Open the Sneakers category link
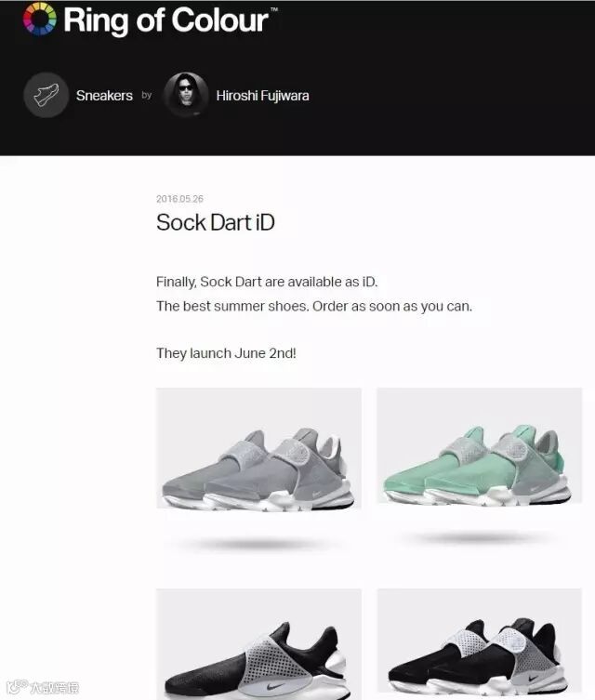The image size is (595, 700). point(104,96)
